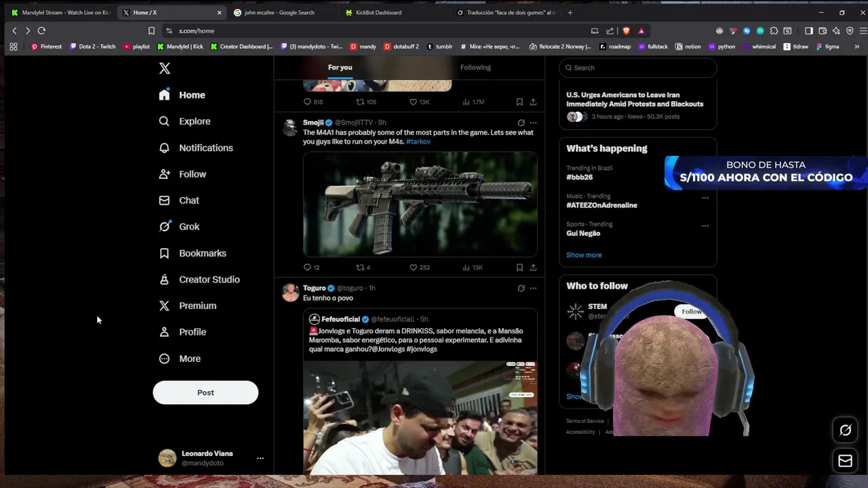Screen dimensions: 868x488
Task: Bookmark the top post with 515 replies
Action: coord(519,102)
